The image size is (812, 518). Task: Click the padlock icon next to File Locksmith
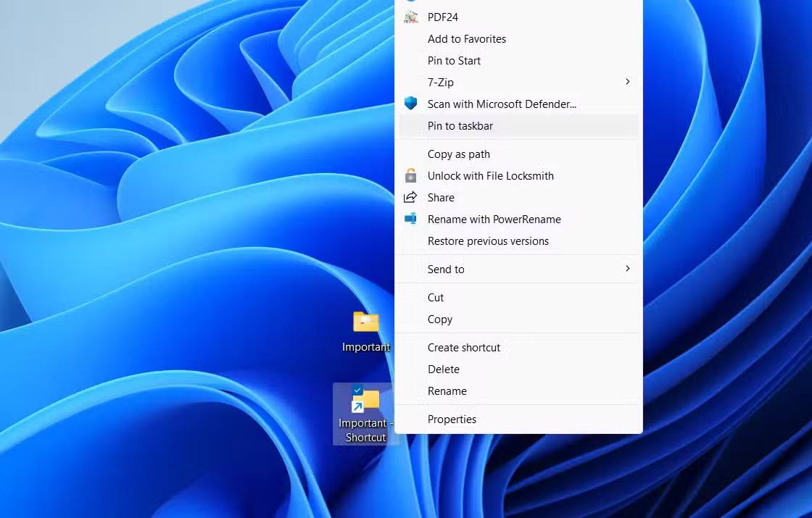pyautogui.click(x=410, y=175)
